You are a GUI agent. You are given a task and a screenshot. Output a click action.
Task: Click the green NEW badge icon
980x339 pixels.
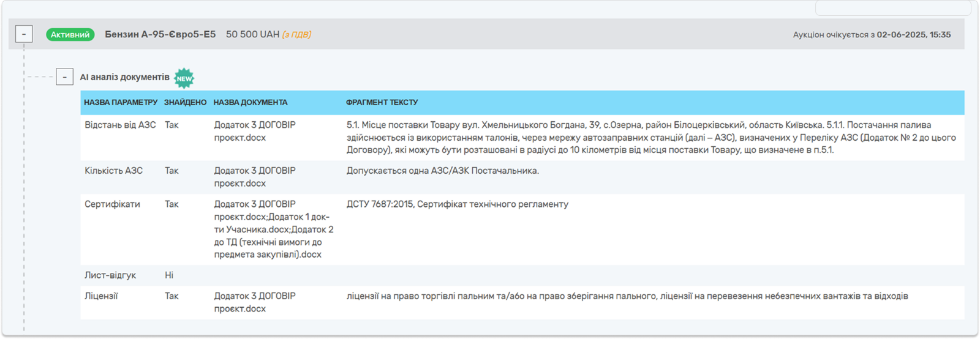coord(184,78)
